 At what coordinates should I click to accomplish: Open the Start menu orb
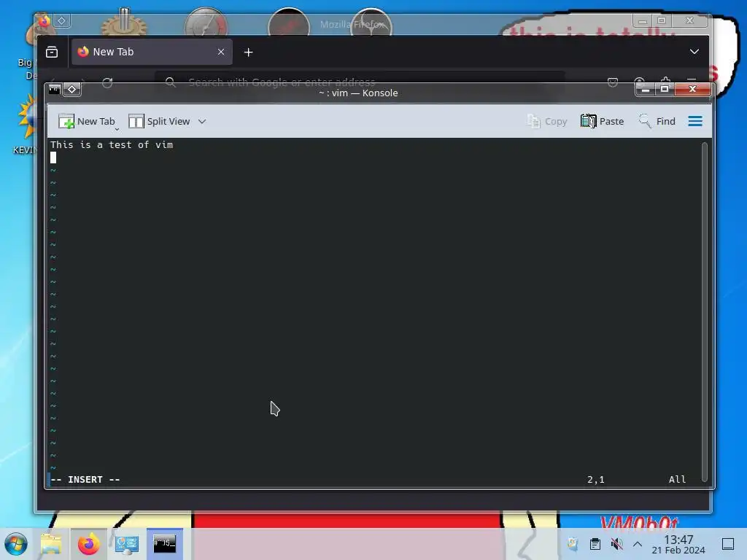pos(16,544)
